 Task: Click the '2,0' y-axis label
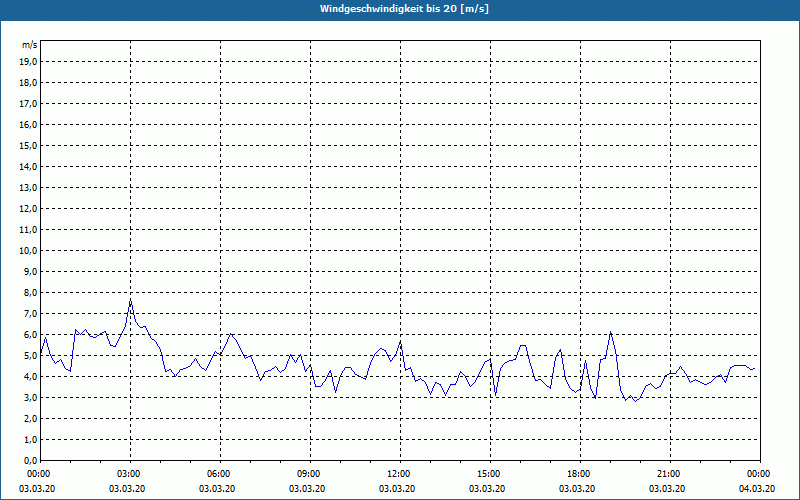click(30, 419)
